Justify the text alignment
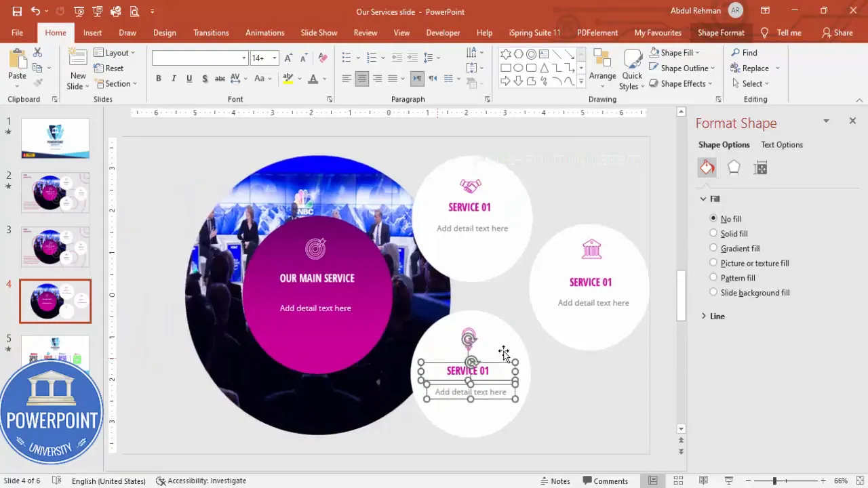 point(393,79)
